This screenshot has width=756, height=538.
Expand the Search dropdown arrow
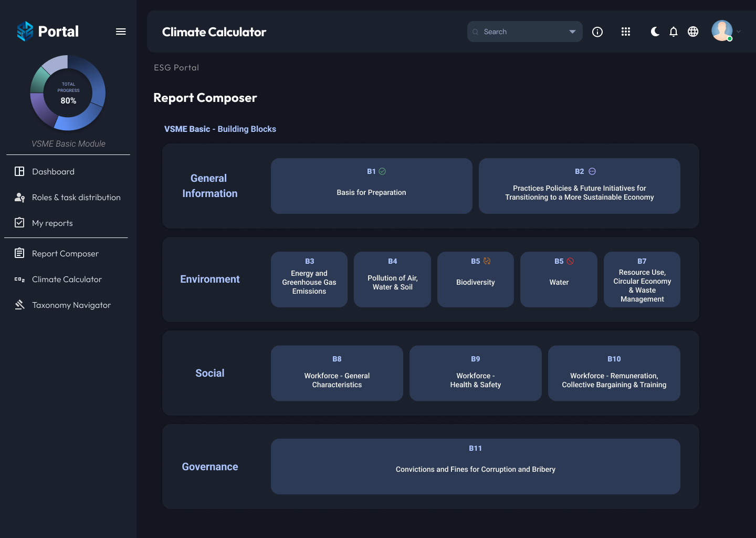pyautogui.click(x=572, y=32)
